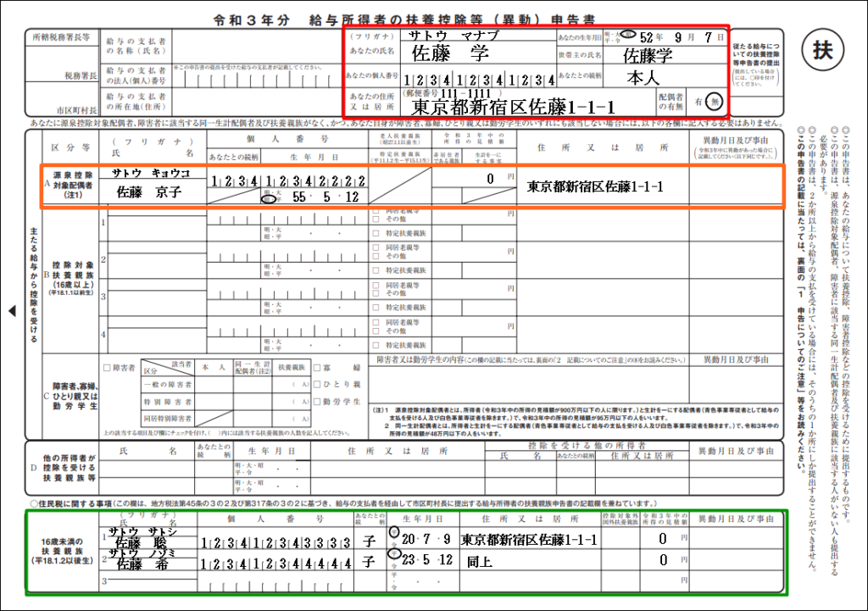Click child furigana サトウ サトシ

(142, 531)
